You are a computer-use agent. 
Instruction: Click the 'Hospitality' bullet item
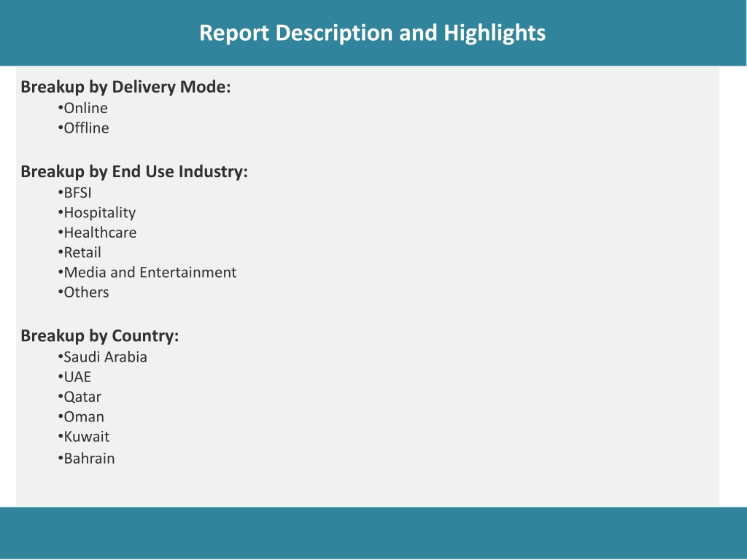click(97, 213)
